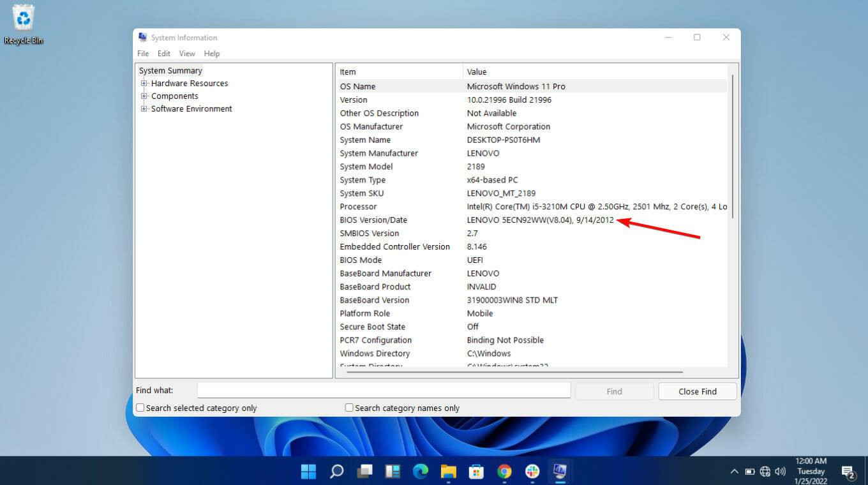The height and width of the screenshot is (485, 868).
Task: Click the Close Find button
Action: 697,391
